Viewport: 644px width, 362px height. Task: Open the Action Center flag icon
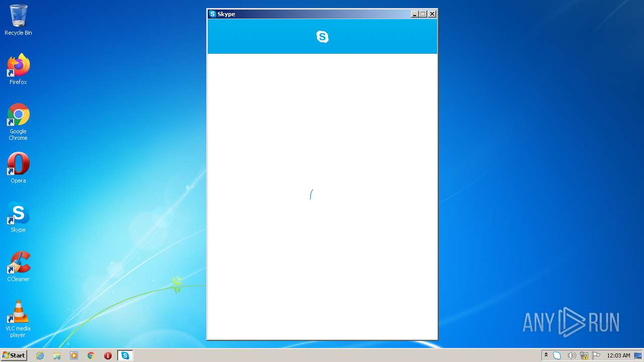click(596, 355)
